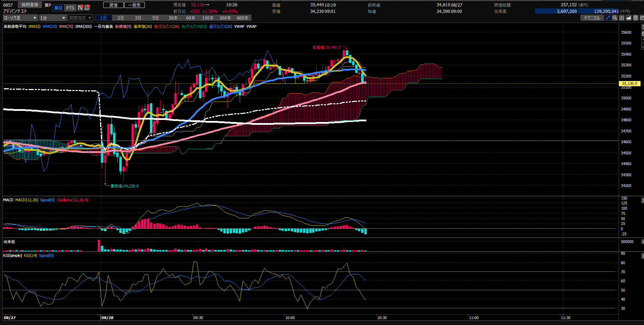Screen dimensions: 644x325
Task: Click the floppy disk save icon
Action: point(636,18)
